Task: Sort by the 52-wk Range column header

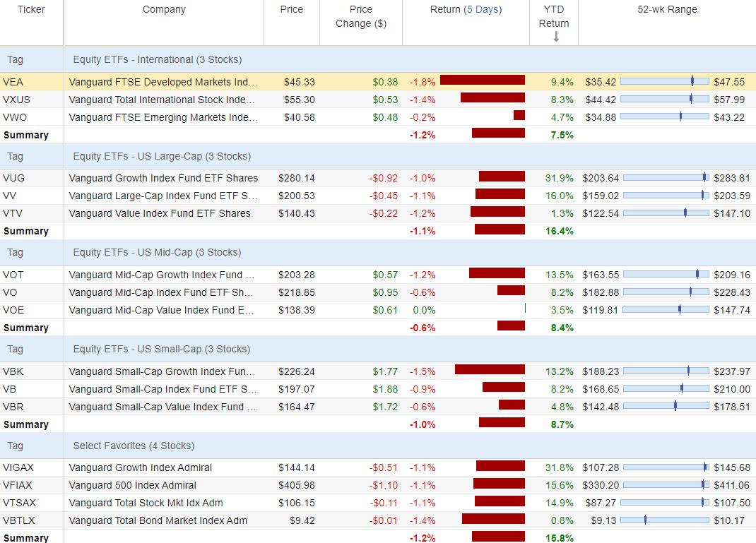Action: pyautogui.click(x=667, y=9)
